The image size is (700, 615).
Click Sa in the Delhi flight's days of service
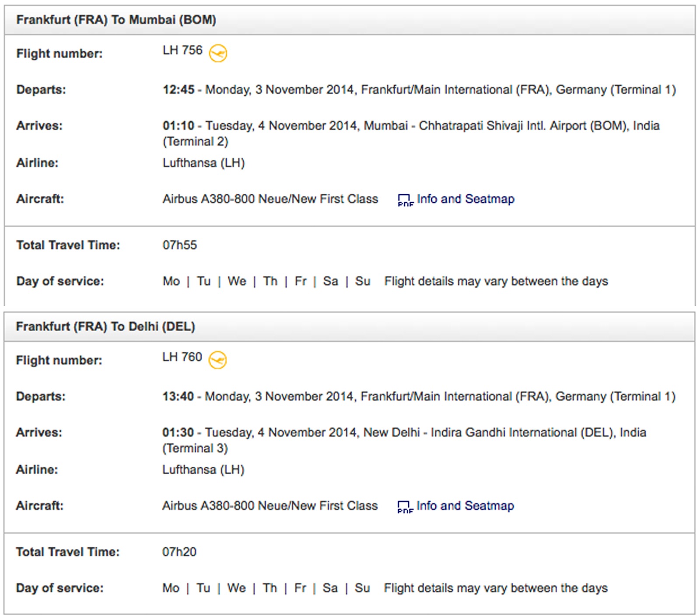(x=330, y=588)
